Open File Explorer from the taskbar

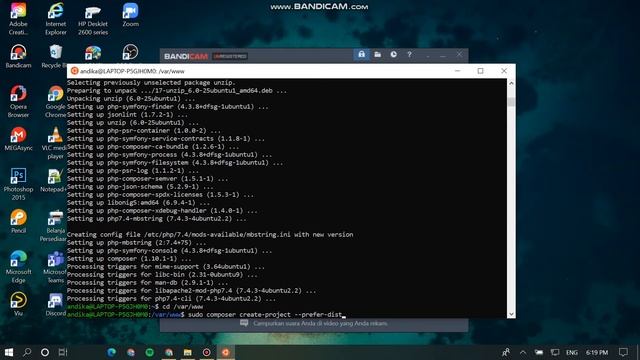[187, 352]
